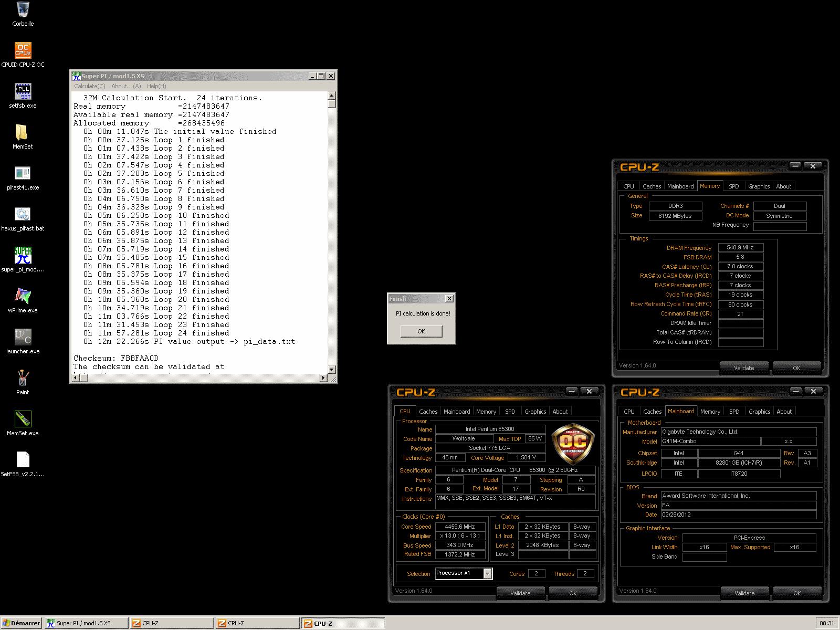
Task: Switch to the first CPU-Z taskbar button
Action: tap(172, 623)
